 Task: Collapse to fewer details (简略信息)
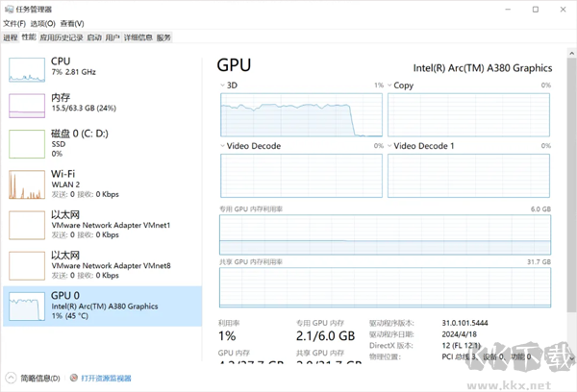click(34, 379)
